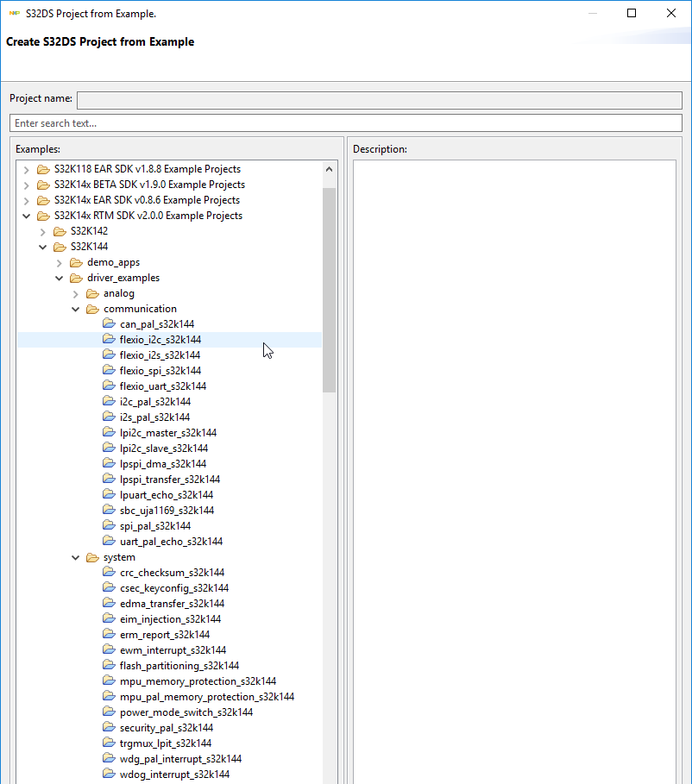
Task: Close the S32DS Project from Example dialog
Action: click(x=671, y=13)
